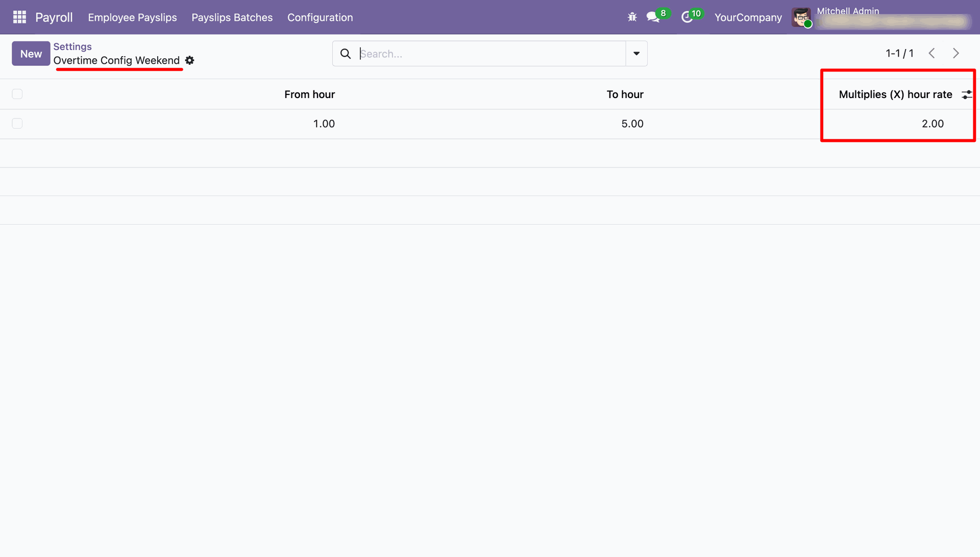The height and width of the screenshot is (557, 980).
Task: Open Payslips Batches menu
Action: (x=232, y=17)
